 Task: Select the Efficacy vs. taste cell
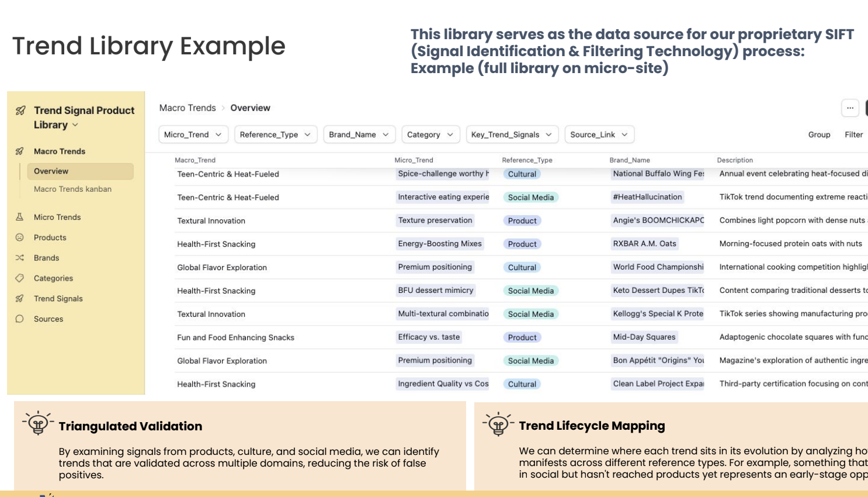click(429, 337)
